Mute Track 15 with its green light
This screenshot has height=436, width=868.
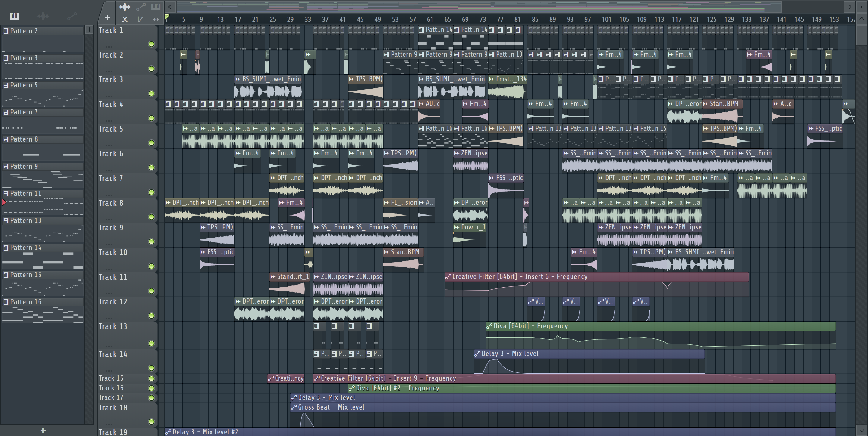pyautogui.click(x=151, y=378)
